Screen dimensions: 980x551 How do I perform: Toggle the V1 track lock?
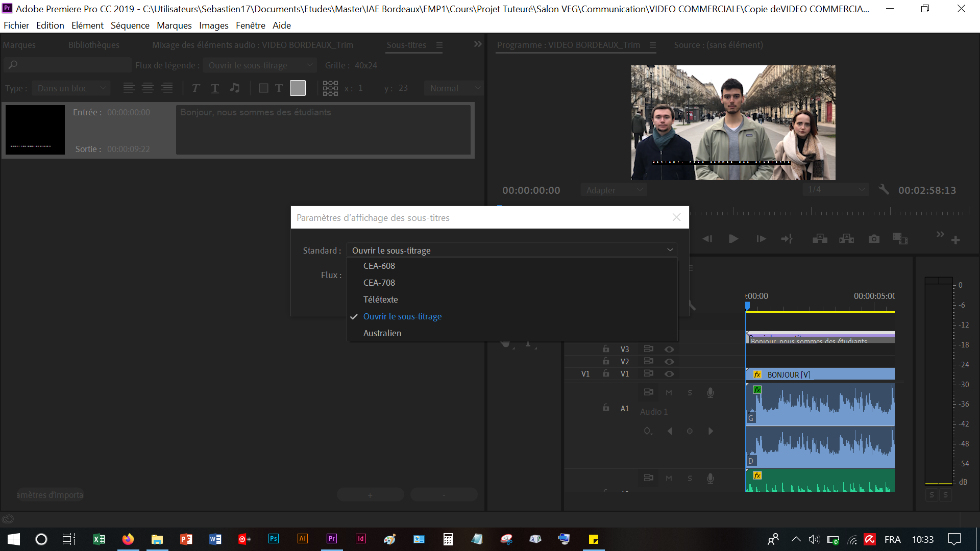coord(606,373)
